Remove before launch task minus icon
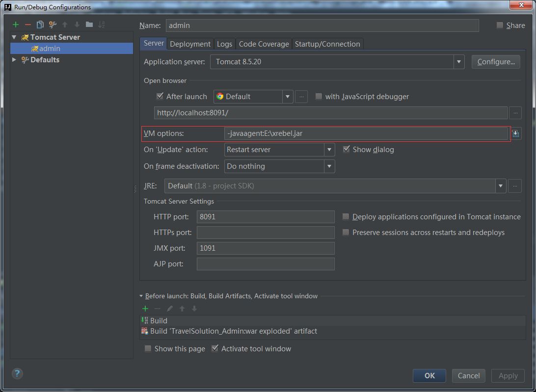536x392 pixels. [x=158, y=309]
